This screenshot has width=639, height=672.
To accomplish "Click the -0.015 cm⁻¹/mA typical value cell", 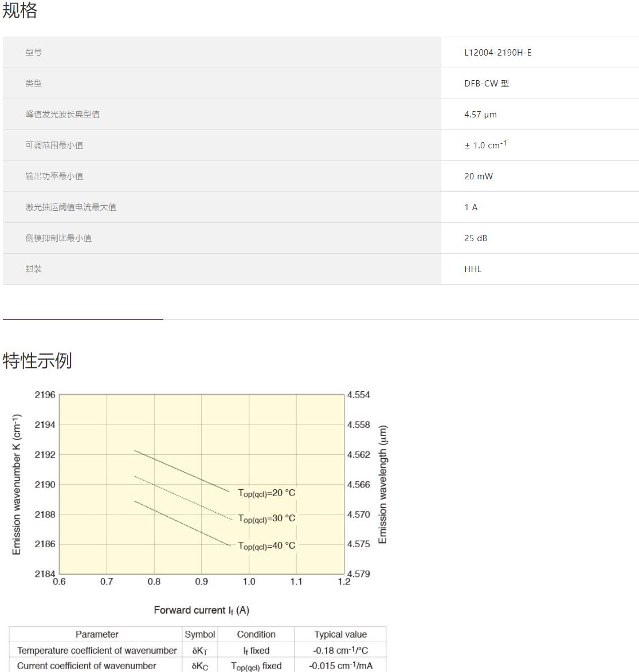I will coord(340,666).
